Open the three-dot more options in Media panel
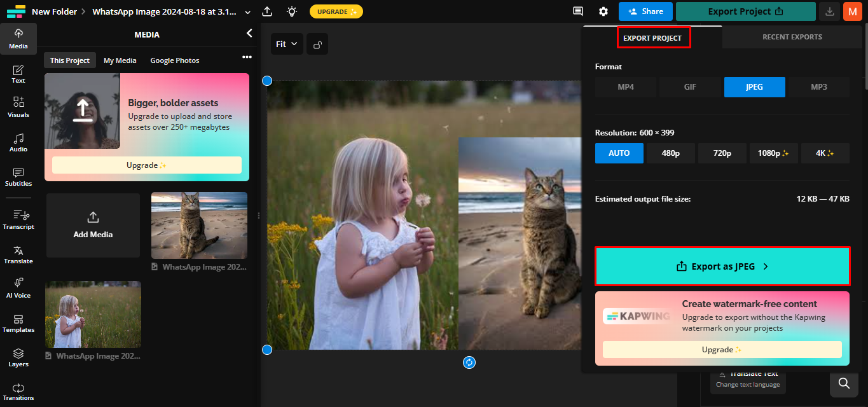Screen dimensions: 868x407 [x=247, y=57]
